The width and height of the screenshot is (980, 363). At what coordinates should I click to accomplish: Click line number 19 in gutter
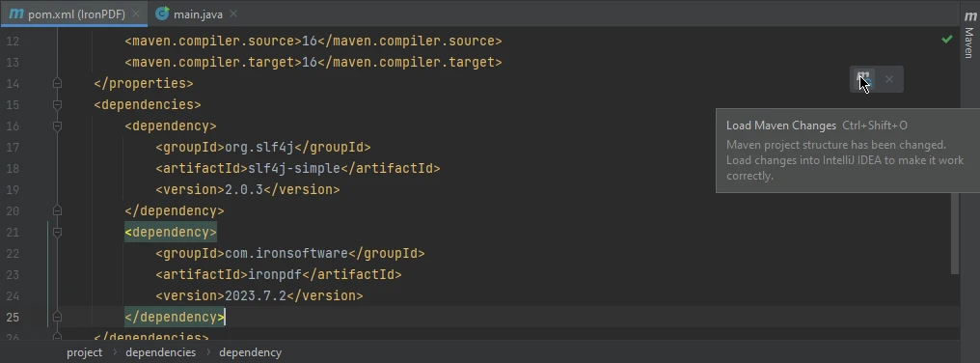point(13,189)
